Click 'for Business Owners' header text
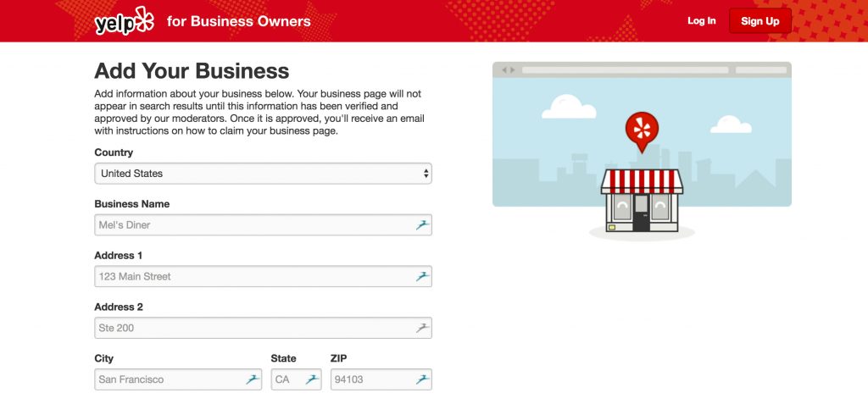 click(238, 21)
